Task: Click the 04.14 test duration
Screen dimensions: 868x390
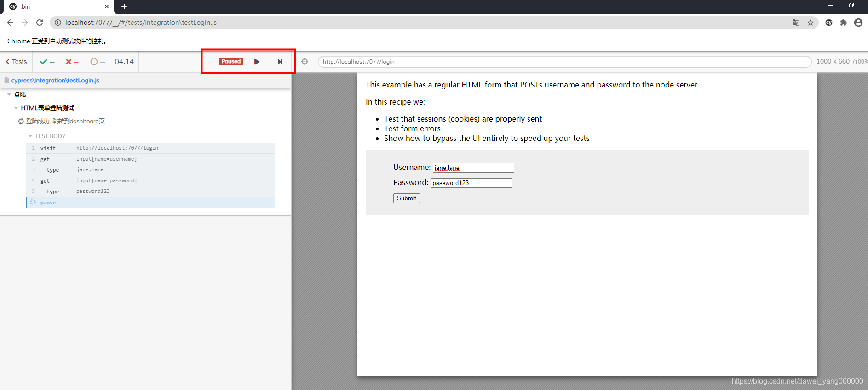Action: (x=124, y=62)
